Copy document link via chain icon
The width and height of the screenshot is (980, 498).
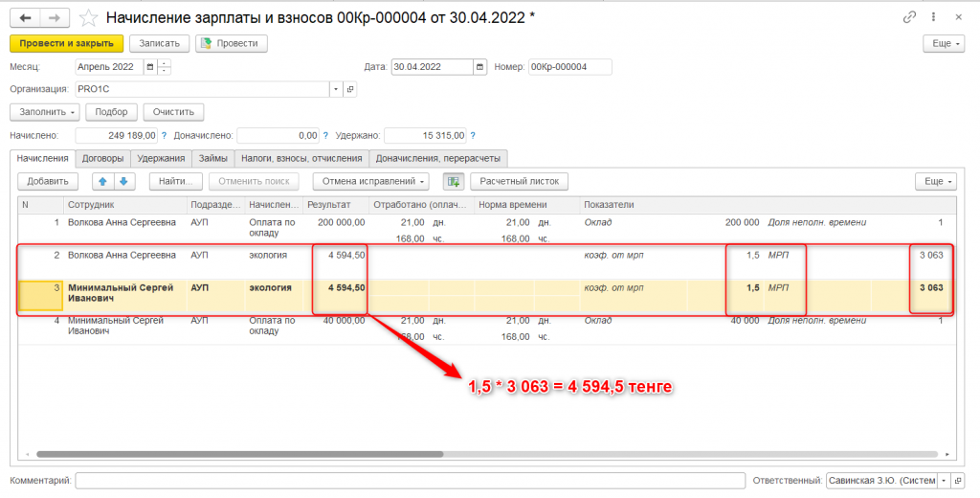click(x=909, y=17)
